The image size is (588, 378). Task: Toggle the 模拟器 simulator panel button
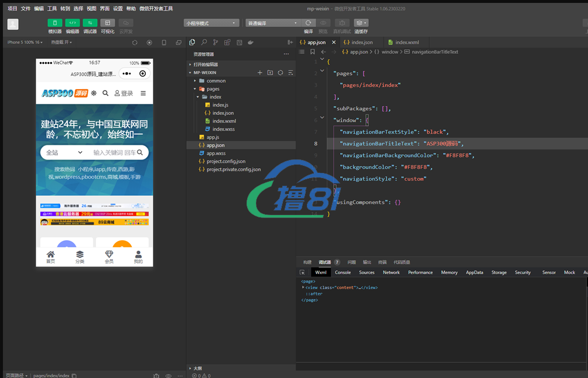point(55,23)
